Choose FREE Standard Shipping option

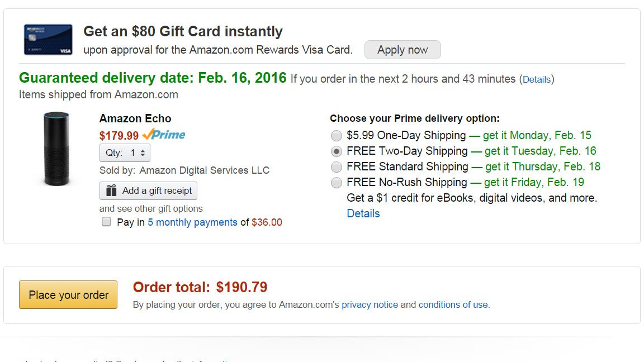336,167
